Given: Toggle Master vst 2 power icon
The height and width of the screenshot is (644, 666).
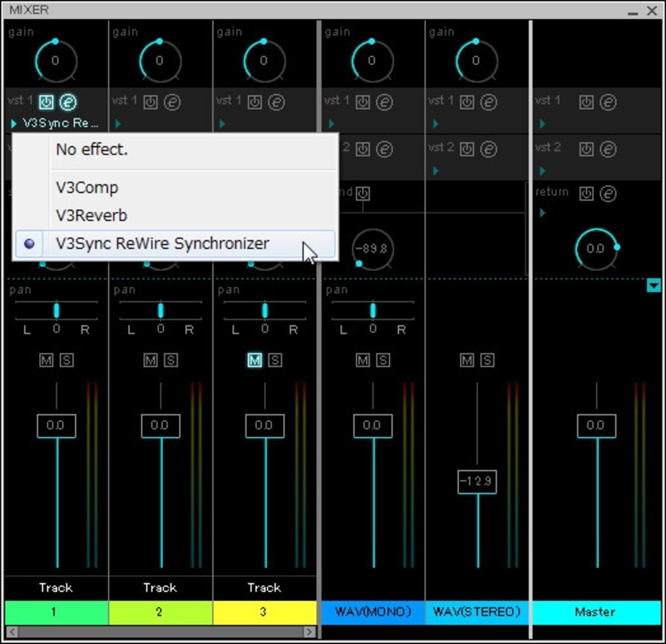Looking at the screenshot, I should coord(586,149).
